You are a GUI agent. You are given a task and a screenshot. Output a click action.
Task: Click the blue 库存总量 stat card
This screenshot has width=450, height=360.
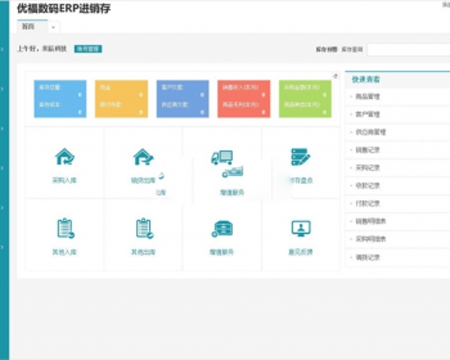coord(60,99)
